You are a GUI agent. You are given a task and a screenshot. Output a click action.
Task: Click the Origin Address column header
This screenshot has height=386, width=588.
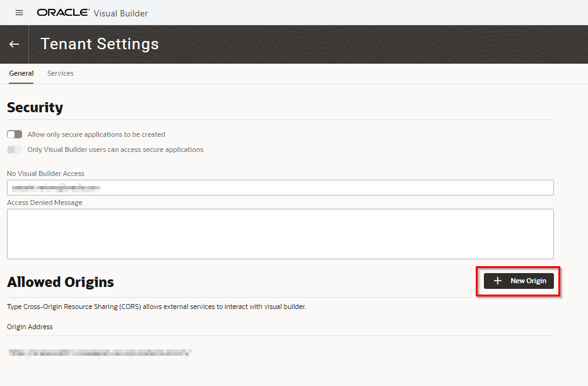pos(30,327)
